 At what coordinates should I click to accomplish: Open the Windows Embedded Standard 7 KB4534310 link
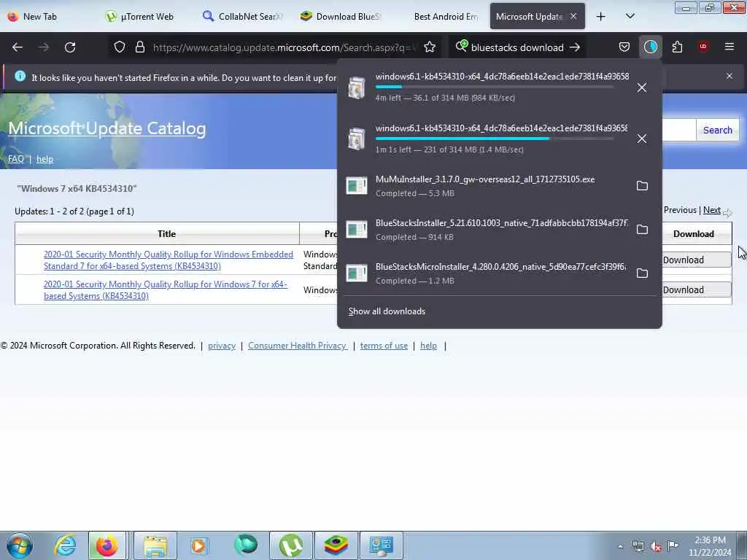click(x=169, y=260)
